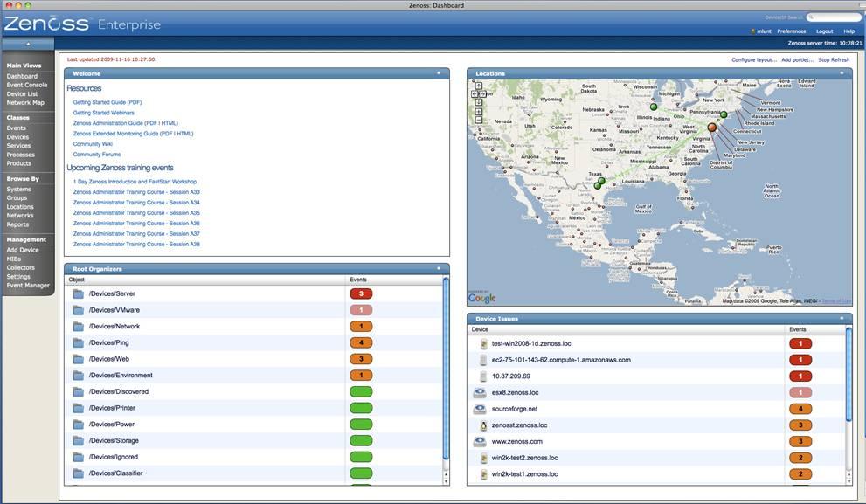The height and width of the screenshot is (504, 866).
Task: Open the win2k-test1.zenoss.loc device
Action: 524,474
